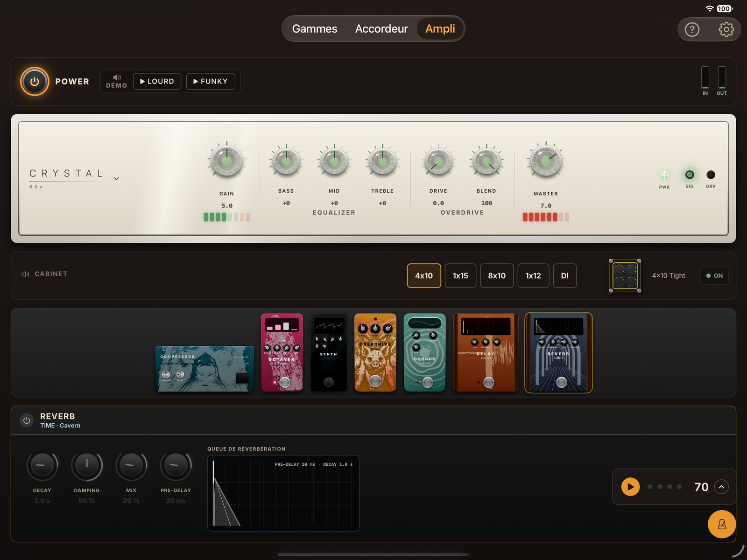This screenshot has width=747, height=560.
Task: Switch to the Gammes tab
Action: [x=315, y=29]
